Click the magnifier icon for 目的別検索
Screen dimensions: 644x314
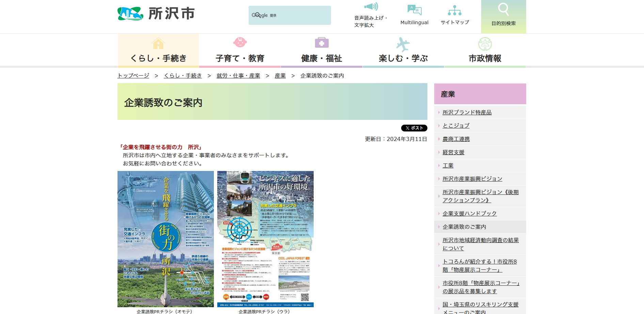pos(503,9)
